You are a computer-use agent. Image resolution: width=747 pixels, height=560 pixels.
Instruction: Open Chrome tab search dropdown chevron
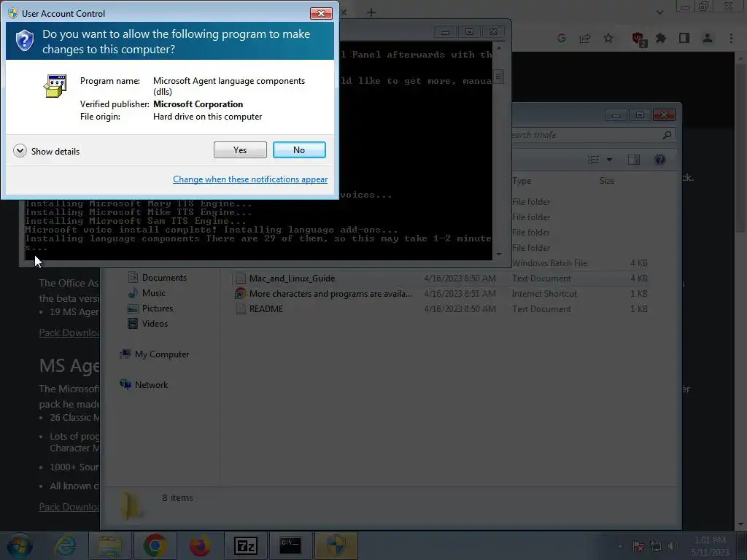(x=659, y=12)
